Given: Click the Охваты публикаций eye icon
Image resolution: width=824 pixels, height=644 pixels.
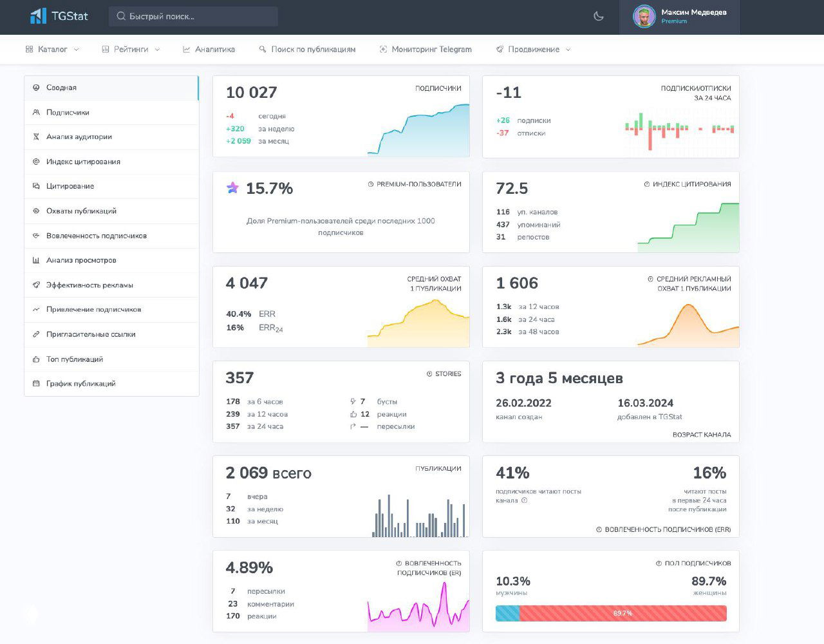Looking at the screenshot, I should tap(36, 211).
